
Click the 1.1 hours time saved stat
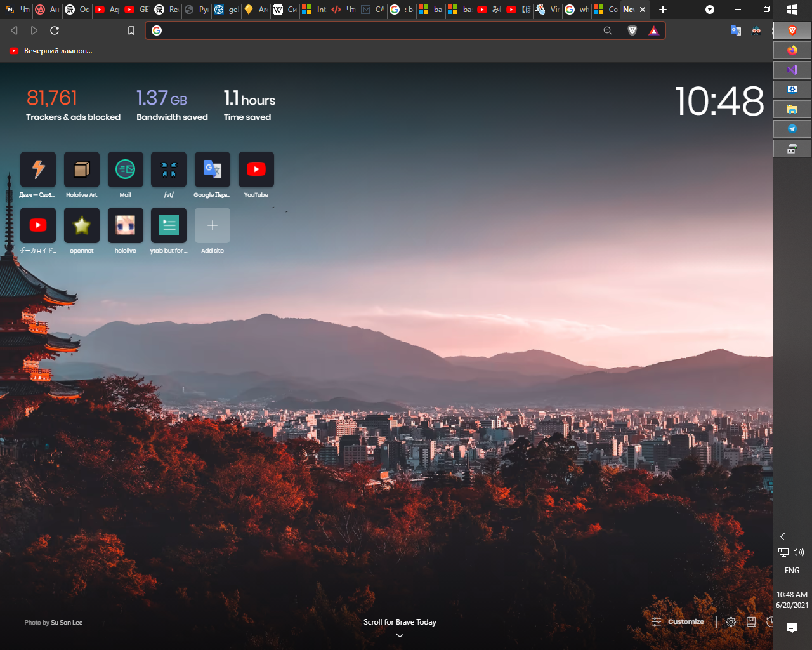pos(249,105)
